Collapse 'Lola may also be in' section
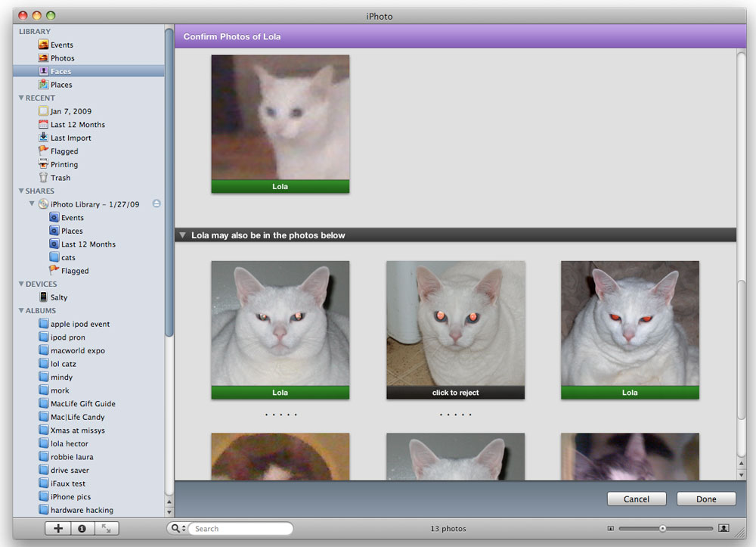Screen dimensions: 756x547 coord(183,235)
